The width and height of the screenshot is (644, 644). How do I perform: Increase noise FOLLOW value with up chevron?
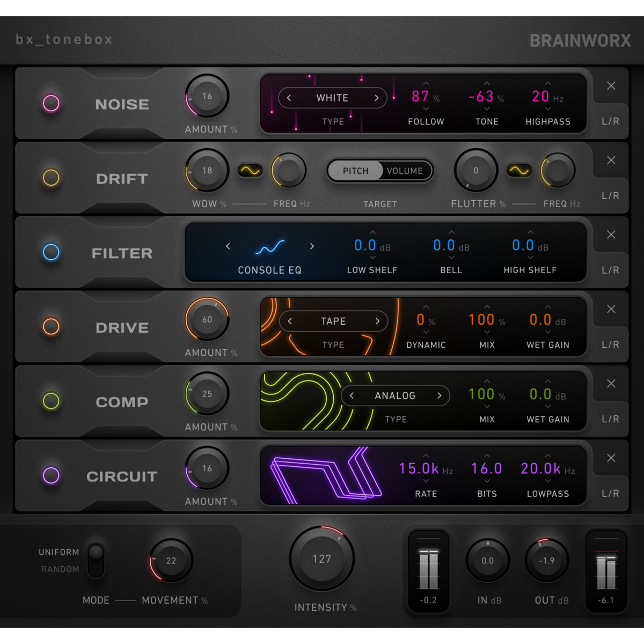[x=426, y=84]
